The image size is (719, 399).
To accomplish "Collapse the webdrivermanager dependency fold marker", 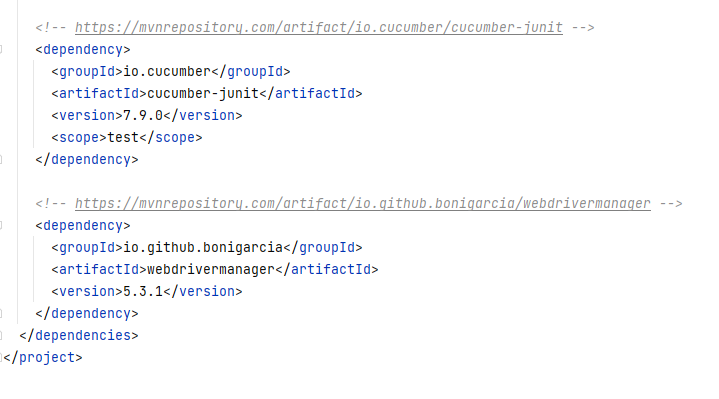I will click(1, 225).
